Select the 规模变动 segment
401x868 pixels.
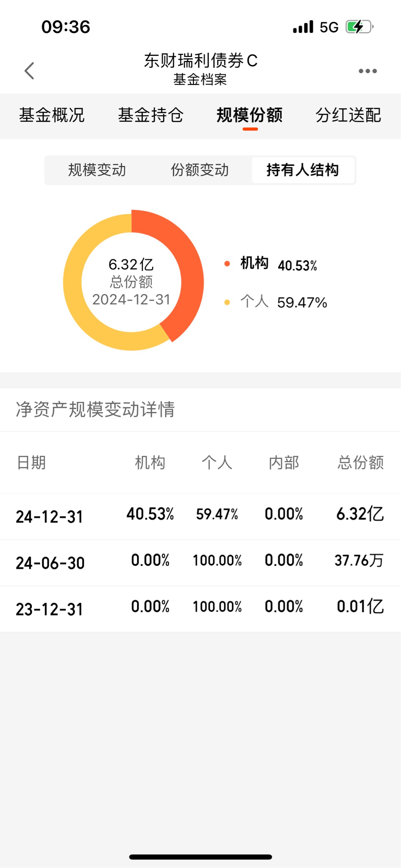[x=97, y=170]
